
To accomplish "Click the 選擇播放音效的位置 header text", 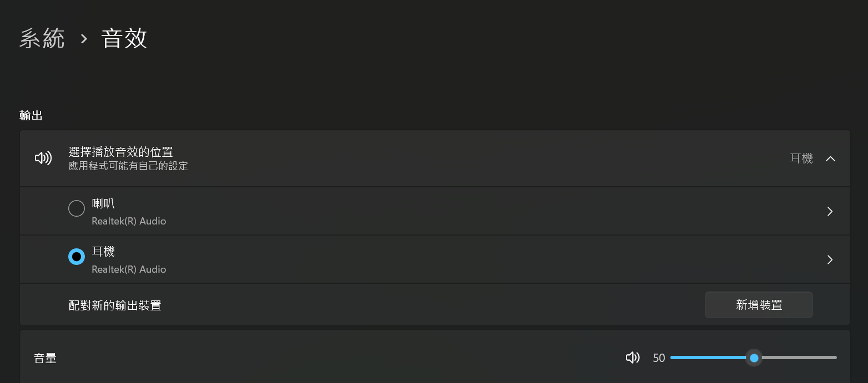I will click(x=120, y=152).
